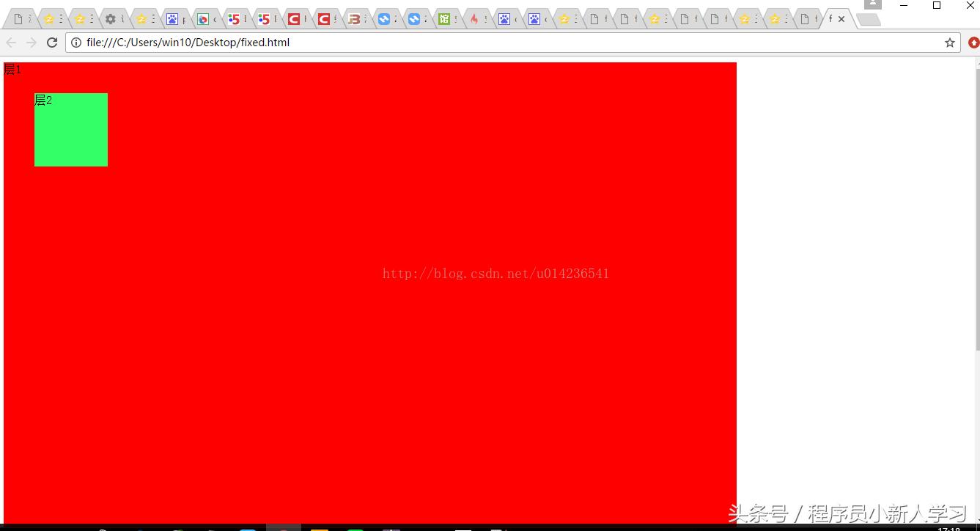Open the Chrome user profile icon
Viewport: 980px width, 531px height.
pos(872,4)
